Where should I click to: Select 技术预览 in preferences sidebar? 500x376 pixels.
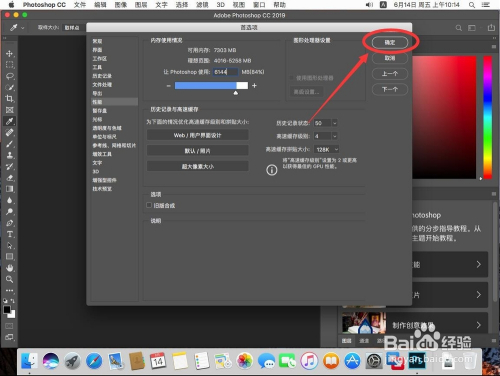tap(102, 189)
